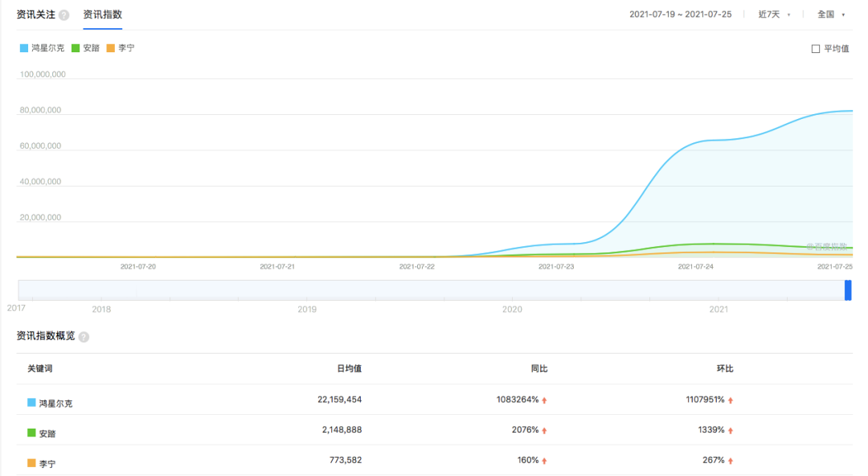The height and width of the screenshot is (476, 868).
Task: Click red up arrow beside 1107951%
Action: point(731,400)
